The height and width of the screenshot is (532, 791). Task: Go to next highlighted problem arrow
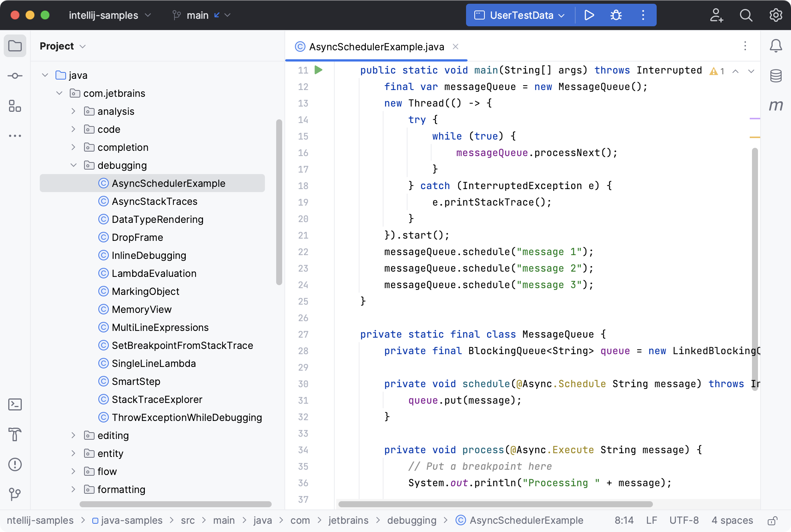coord(751,71)
